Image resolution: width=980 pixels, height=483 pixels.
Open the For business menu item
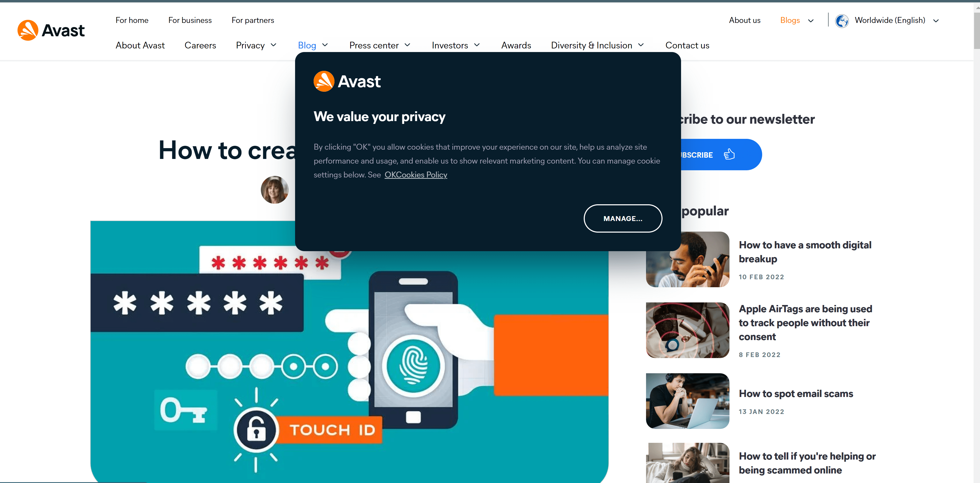coord(190,20)
